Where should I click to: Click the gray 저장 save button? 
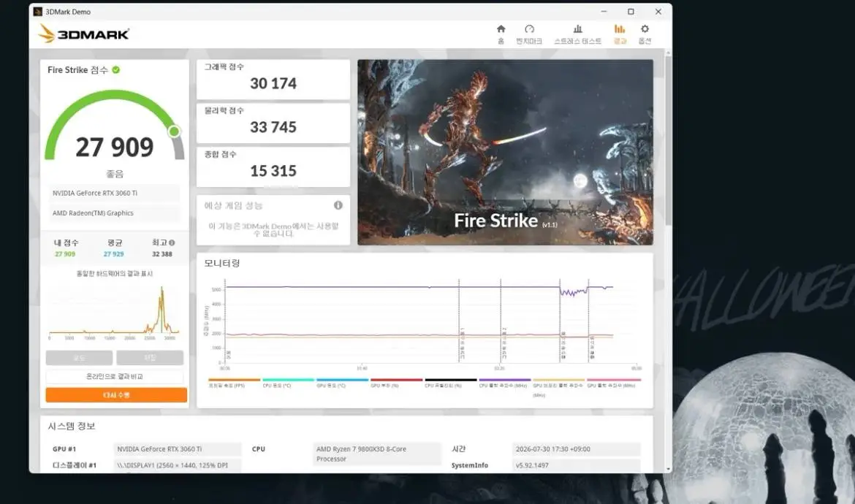pyautogui.click(x=150, y=358)
